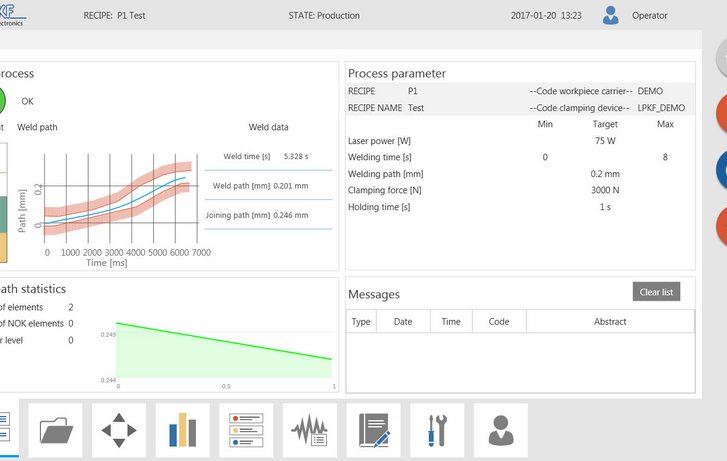
Task: Click the Target column header
Action: coord(605,124)
